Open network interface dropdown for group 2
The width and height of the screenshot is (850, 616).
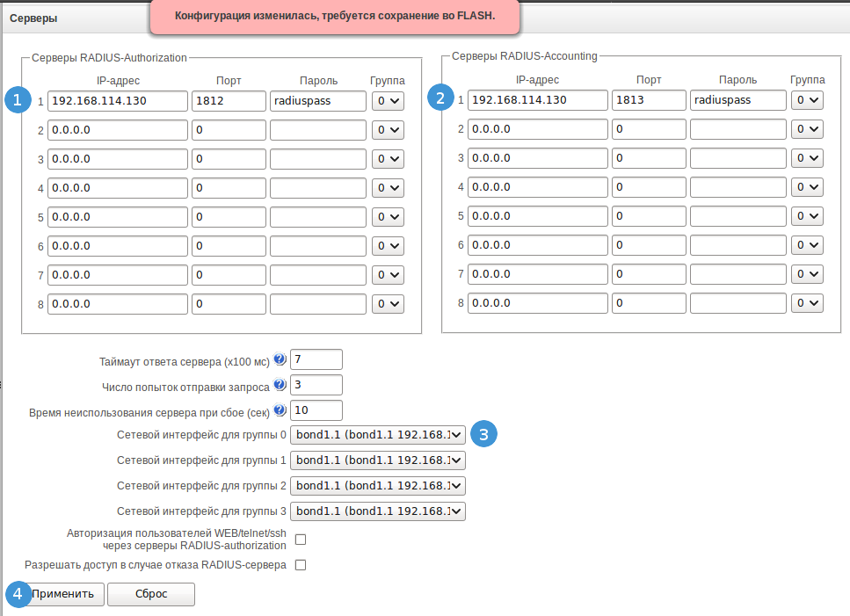[x=378, y=485]
